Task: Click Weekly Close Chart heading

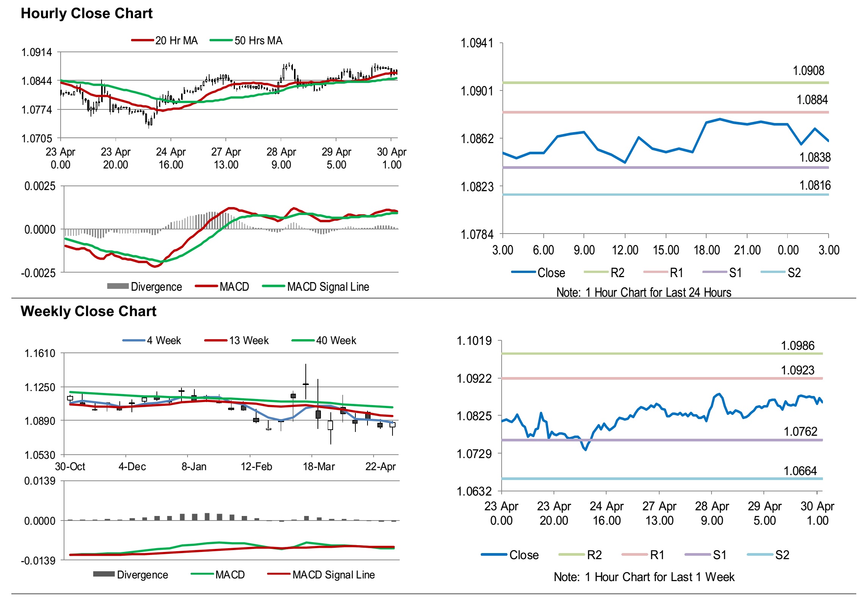Action: click(x=88, y=311)
